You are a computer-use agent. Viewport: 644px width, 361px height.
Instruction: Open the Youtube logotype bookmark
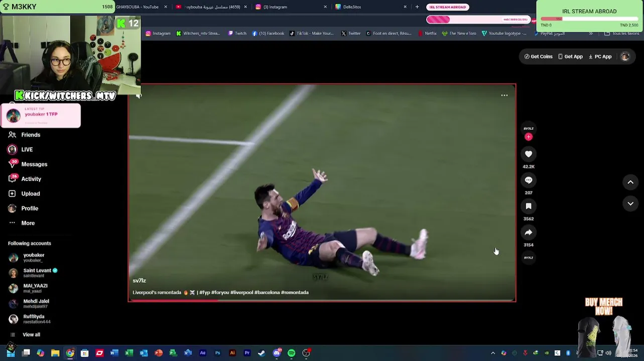(x=504, y=34)
